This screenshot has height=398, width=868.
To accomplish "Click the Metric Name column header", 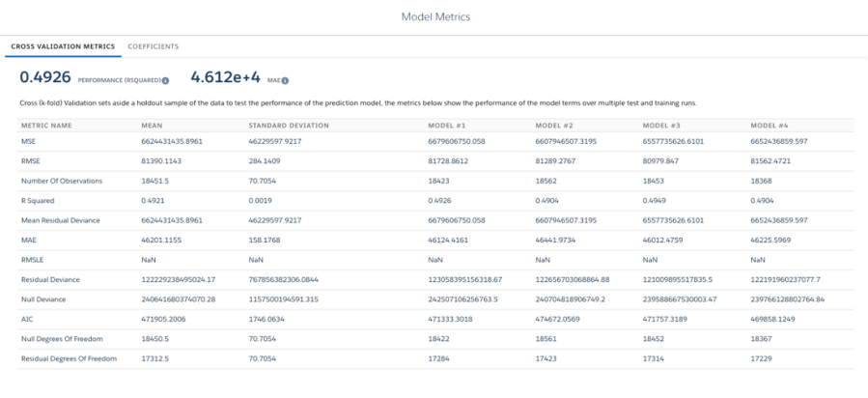I will [x=46, y=126].
